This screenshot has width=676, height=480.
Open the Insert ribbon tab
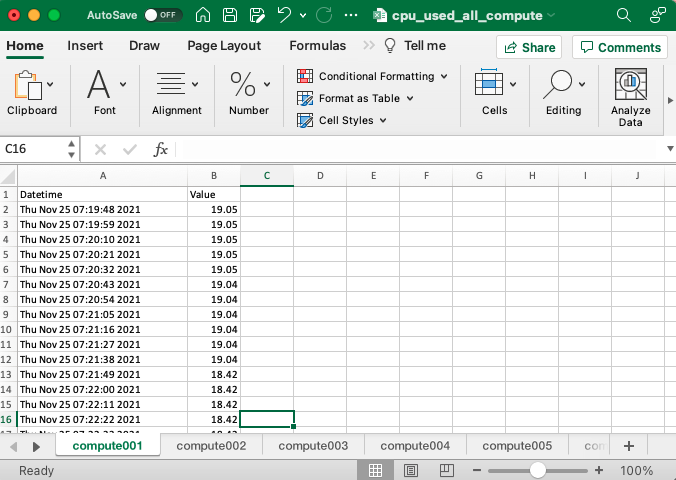(85, 46)
